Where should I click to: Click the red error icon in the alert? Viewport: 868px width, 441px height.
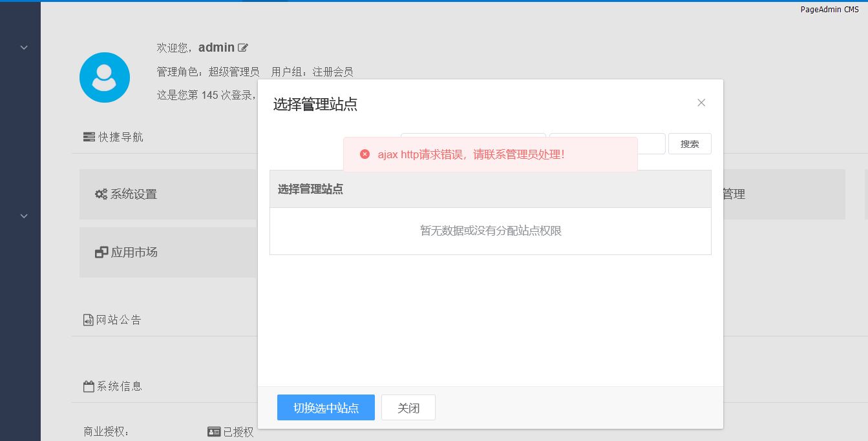tap(365, 154)
